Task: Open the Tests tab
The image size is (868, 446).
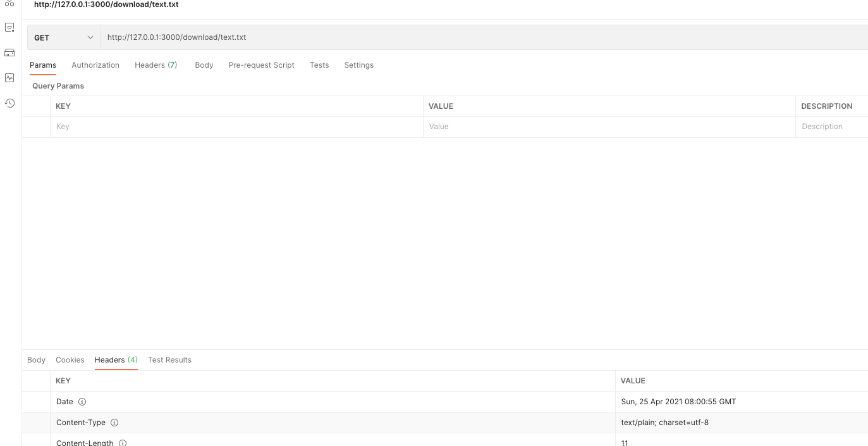Action: (319, 65)
